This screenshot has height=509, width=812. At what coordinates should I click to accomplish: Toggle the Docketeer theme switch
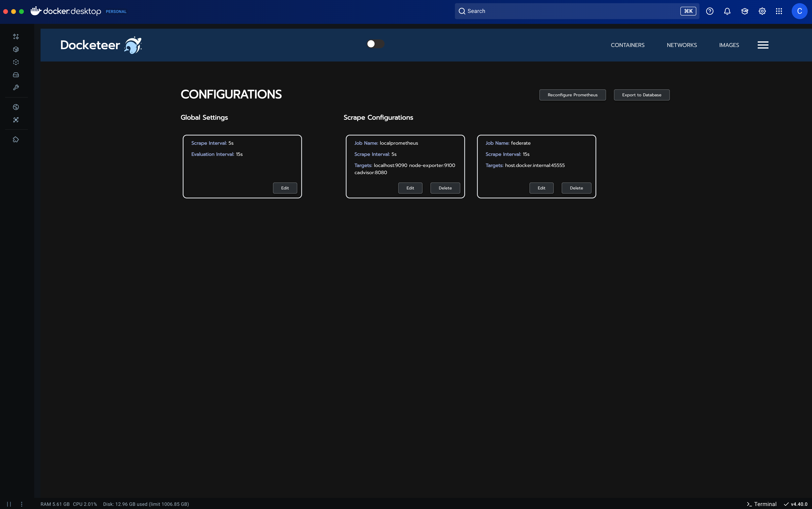click(x=375, y=44)
